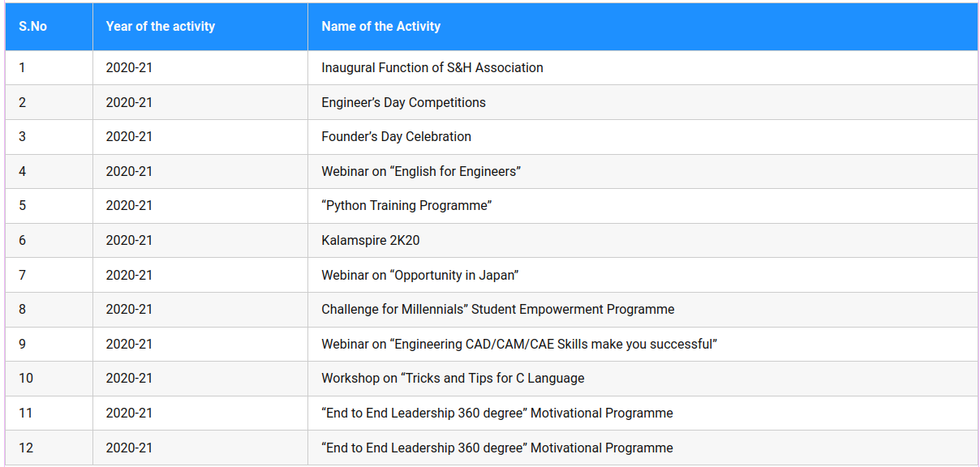Click year 2020-21 in row 4
Screen dimensions: 980x467
click(129, 172)
